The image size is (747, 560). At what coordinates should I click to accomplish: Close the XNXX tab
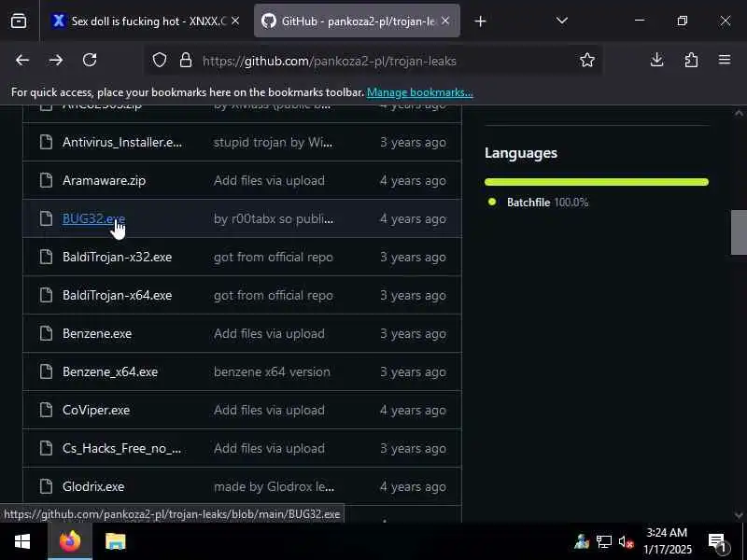[x=235, y=21]
